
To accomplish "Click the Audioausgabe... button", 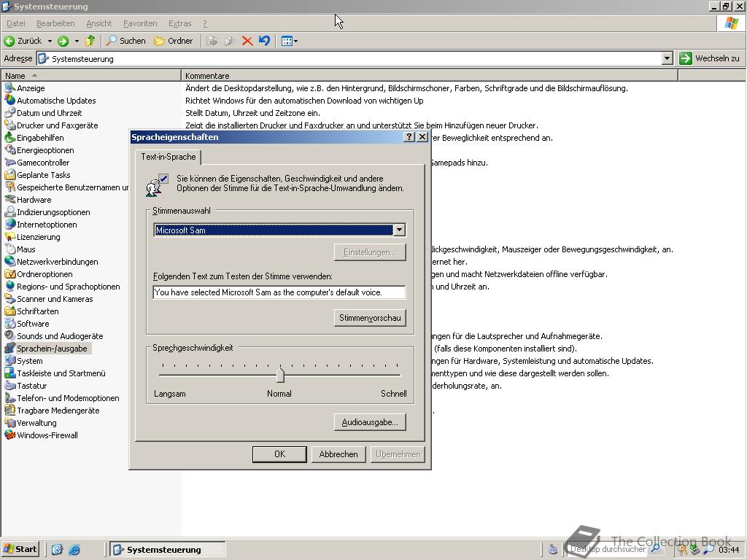I will point(370,422).
